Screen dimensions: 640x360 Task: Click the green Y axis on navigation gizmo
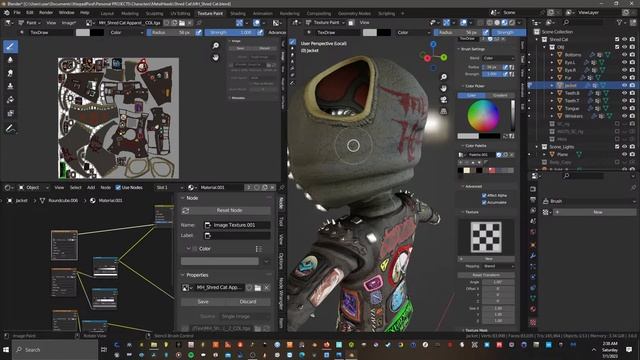(444, 58)
